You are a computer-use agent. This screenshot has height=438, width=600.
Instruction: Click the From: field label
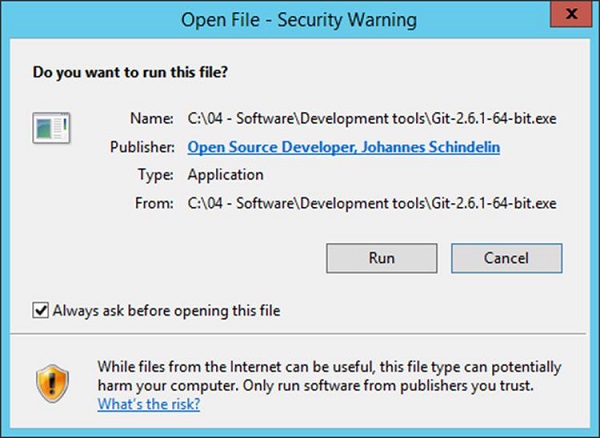(156, 202)
